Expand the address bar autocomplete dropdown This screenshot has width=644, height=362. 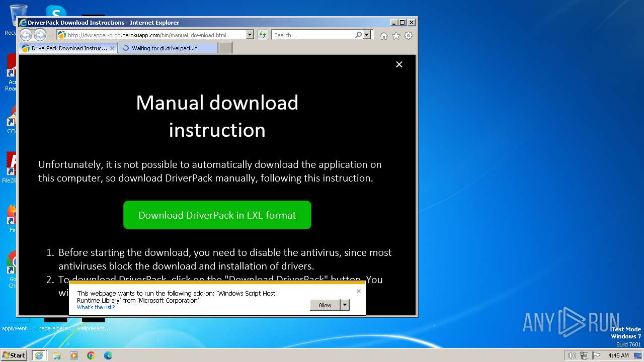(250, 35)
